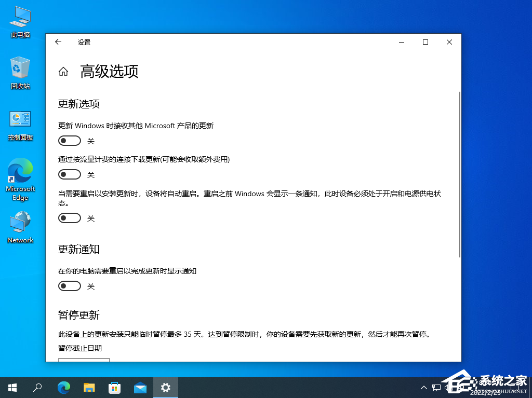Open the Network desktop icon
This screenshot has height=398, width=532.
pos(20,224)
